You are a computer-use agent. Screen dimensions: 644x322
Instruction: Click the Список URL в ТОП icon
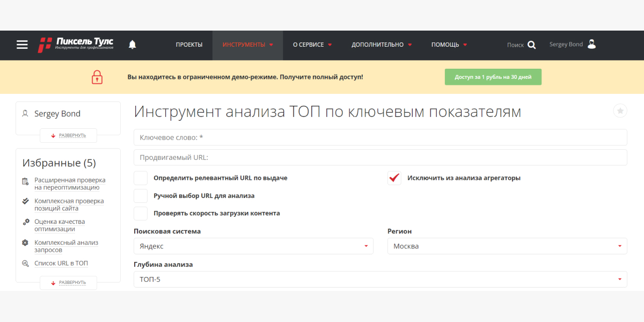(25, 264)
